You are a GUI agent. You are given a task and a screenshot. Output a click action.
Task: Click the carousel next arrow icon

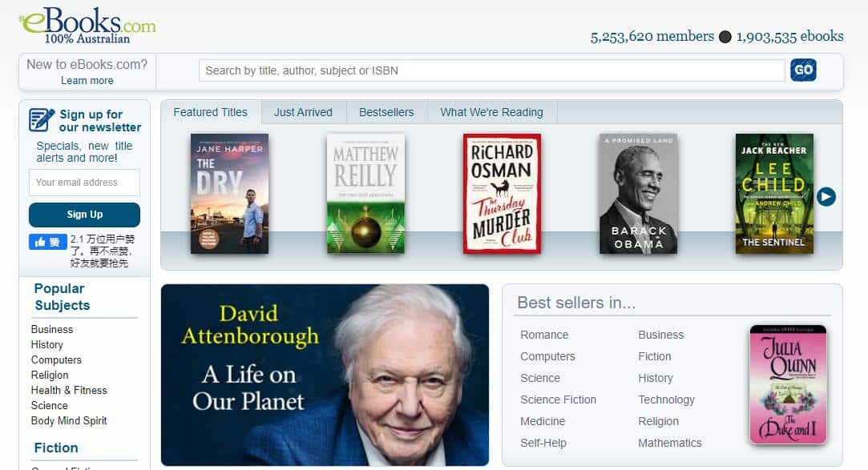coord(826,196)
